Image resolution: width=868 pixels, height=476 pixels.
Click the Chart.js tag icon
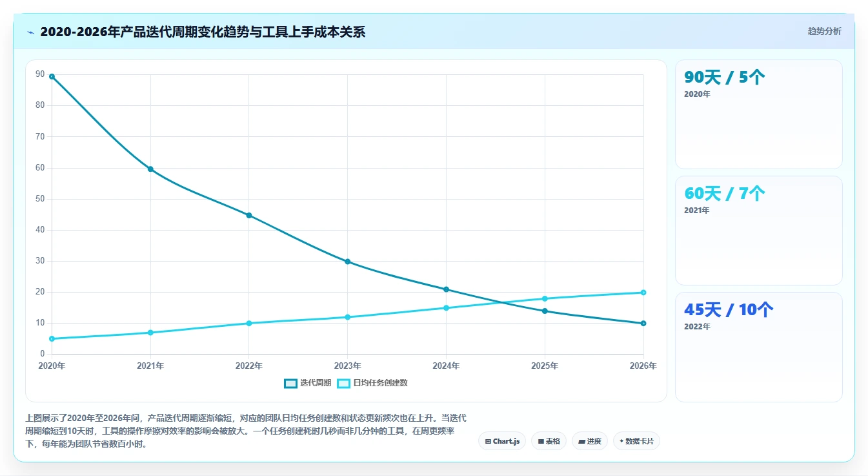pyautogui.click(x=488, y=442)
